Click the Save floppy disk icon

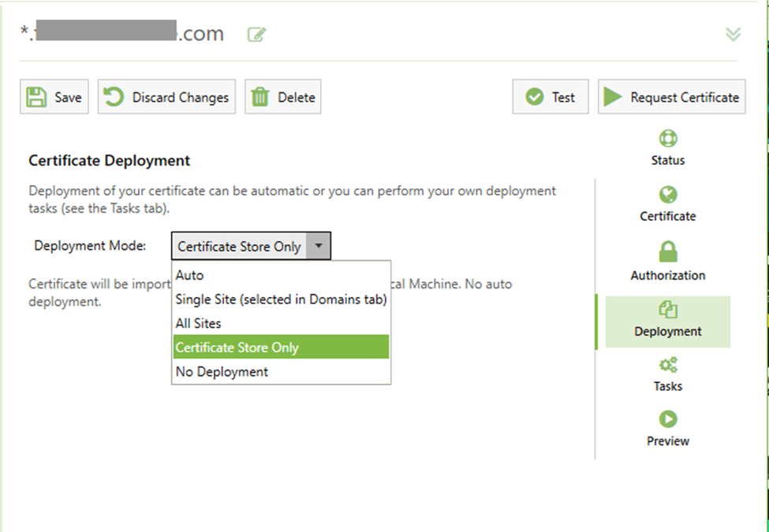pyautogui.click(x=36, y=97)
